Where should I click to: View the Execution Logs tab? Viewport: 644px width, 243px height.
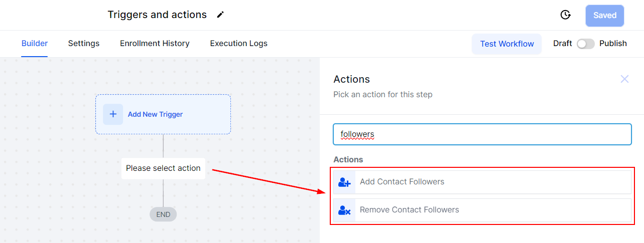(238, 44)
